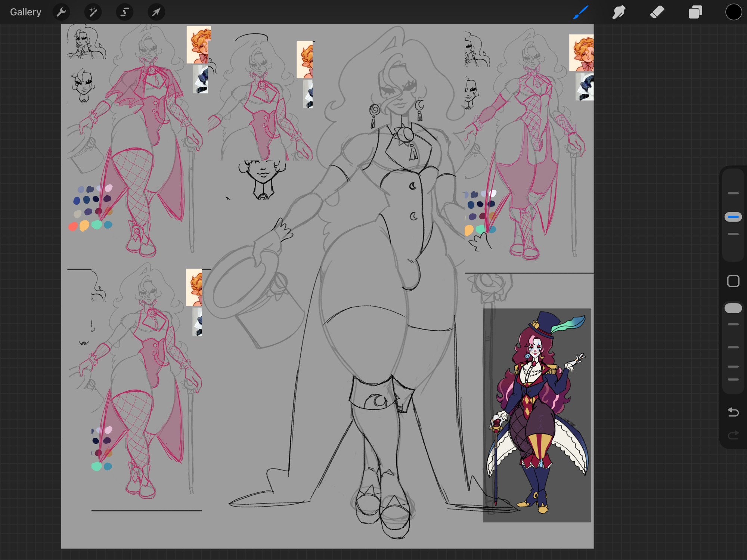747x560 pixels.
Task: Undo the last stroke
Action: coord(733,412)
